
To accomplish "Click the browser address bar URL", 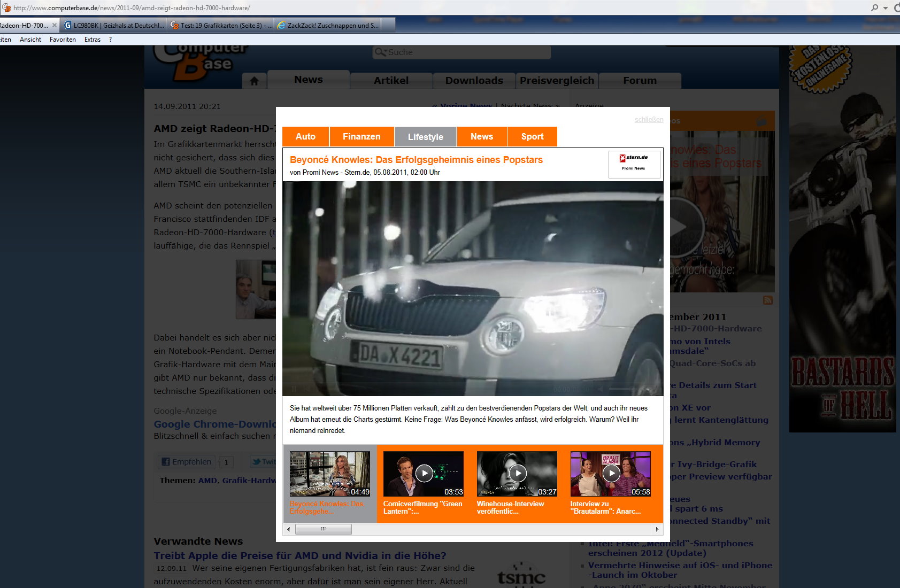I will pyautogui.click(x=132, y=8).
